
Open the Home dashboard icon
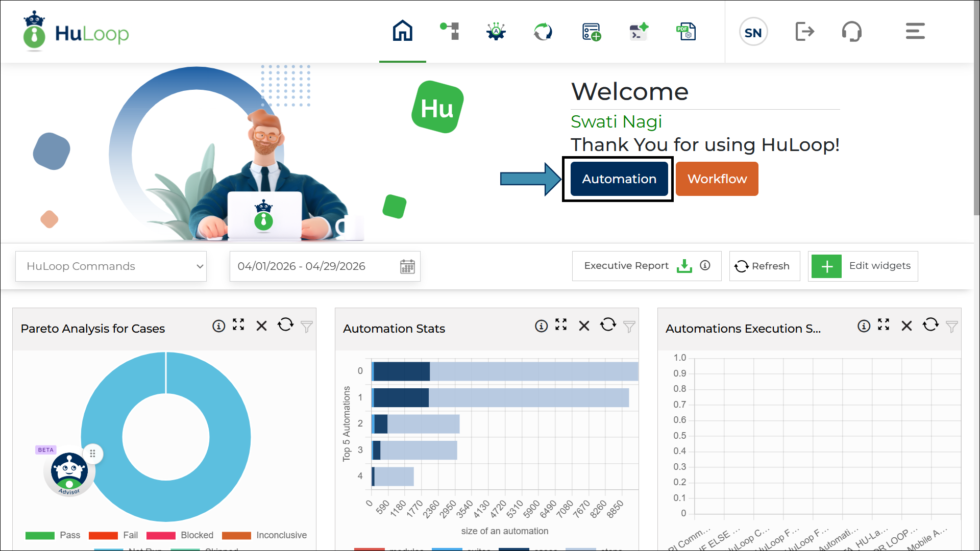[402, 31]
